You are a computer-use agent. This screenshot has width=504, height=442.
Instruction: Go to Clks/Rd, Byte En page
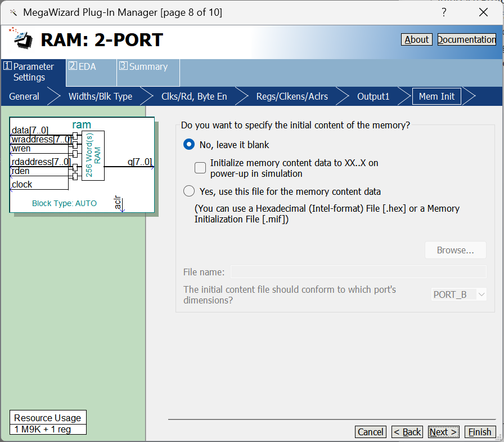[x=194, y=96]
